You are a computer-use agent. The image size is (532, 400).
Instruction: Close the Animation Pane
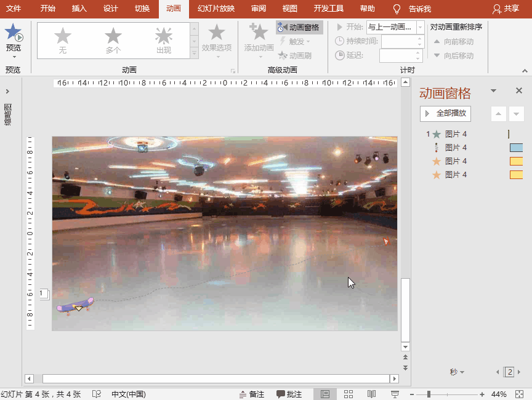tap(519, 90)
